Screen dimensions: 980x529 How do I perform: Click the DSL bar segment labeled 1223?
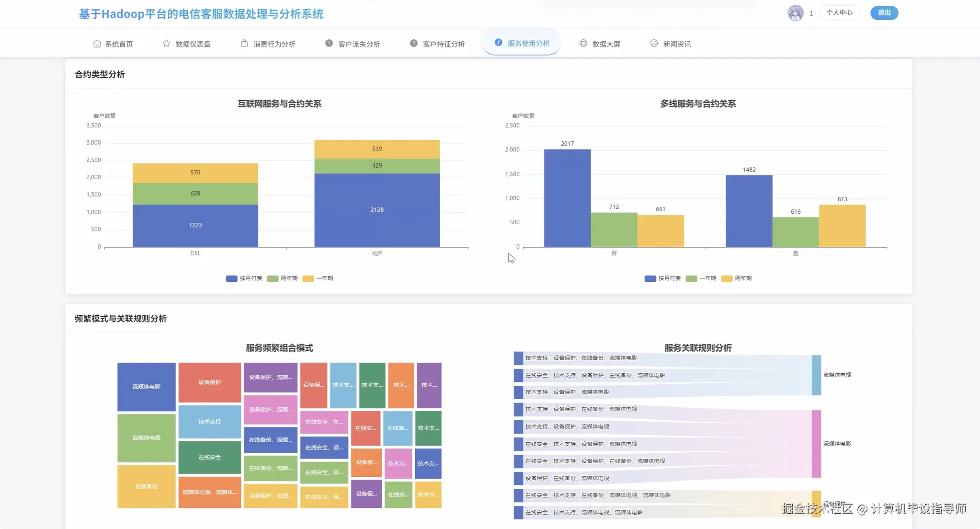[195, 226]
